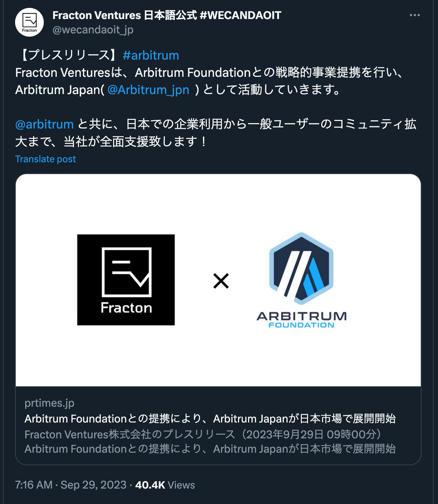Viewport: 438px width, 504px height.
Task: Open the @wecandaoit_jp handle
Action: [93, 30]
